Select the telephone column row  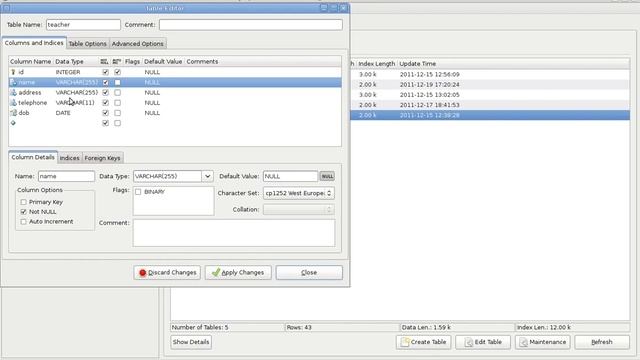pyautogui.click(x=175, y=103)
